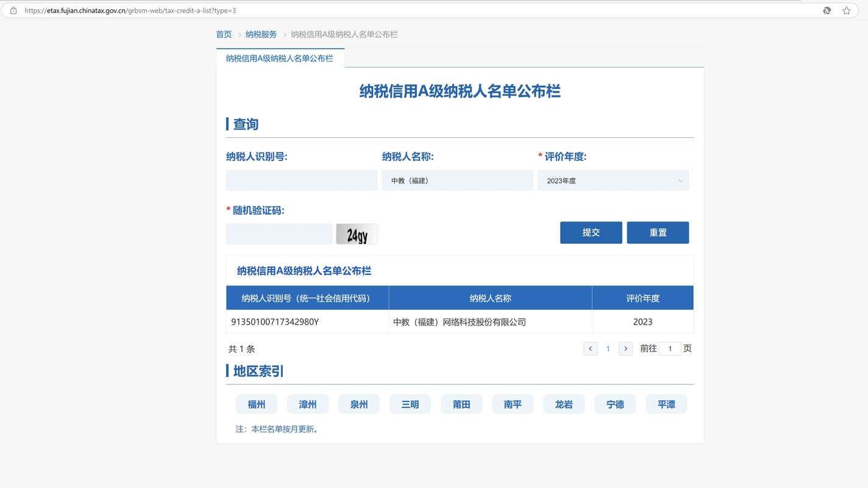
Task: Open the 平潭 region index
Action: pos(666,404)
